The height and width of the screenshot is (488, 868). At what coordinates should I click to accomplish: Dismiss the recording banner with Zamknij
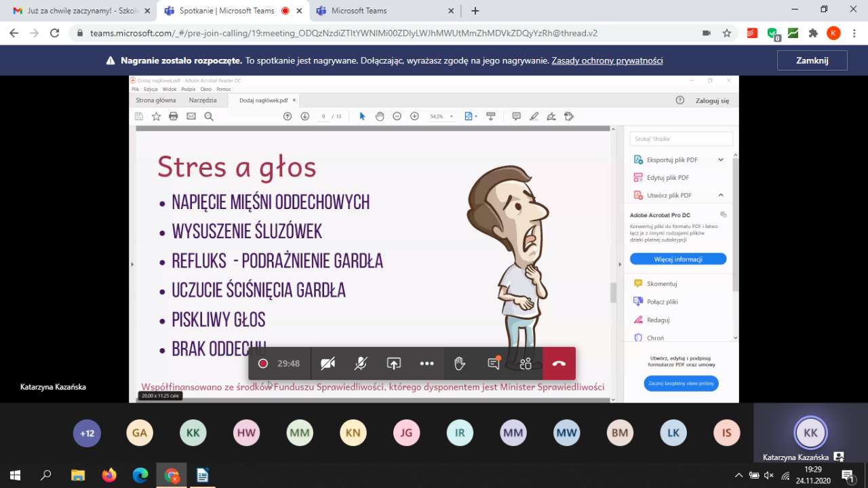[812, 60]
